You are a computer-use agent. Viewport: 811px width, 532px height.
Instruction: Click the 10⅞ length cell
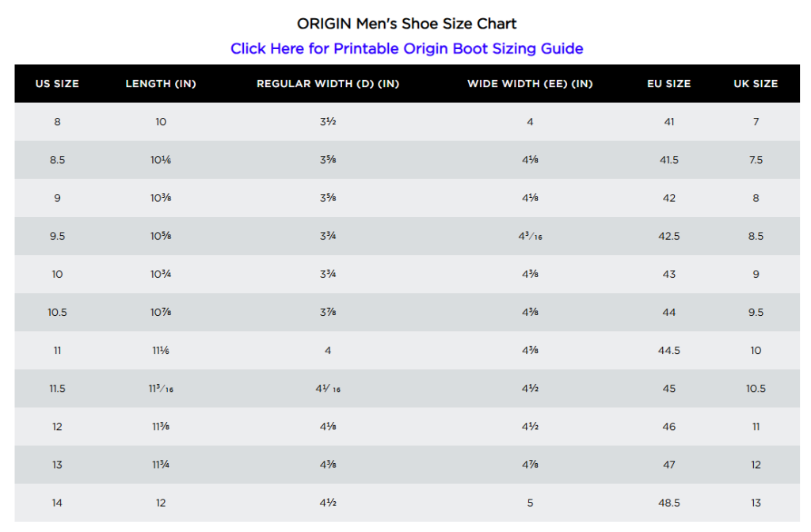[x=161, y=312]
